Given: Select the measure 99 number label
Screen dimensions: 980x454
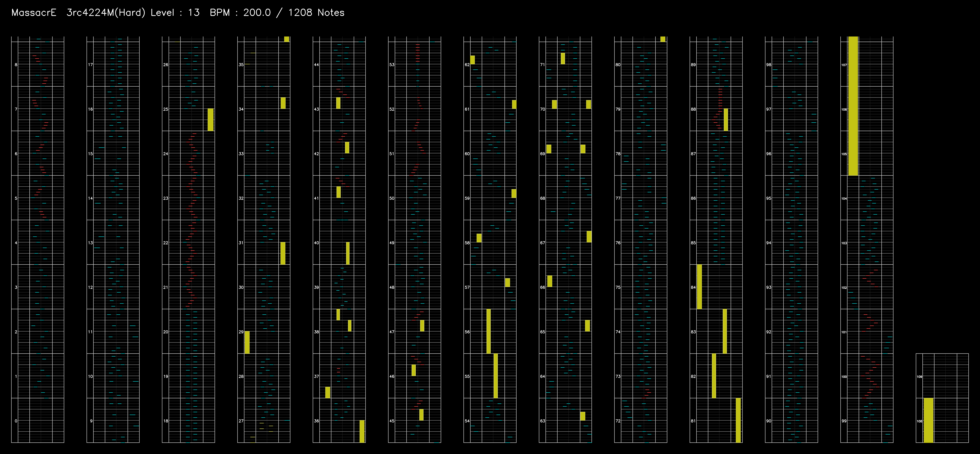Looking at the screenshot, I should (844, 421).
